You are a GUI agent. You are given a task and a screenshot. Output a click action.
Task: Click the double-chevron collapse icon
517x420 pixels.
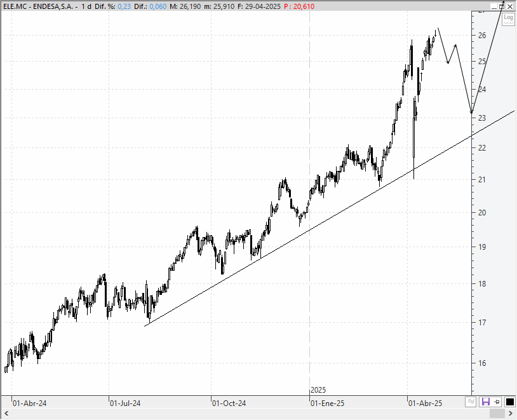pos(471,402)
